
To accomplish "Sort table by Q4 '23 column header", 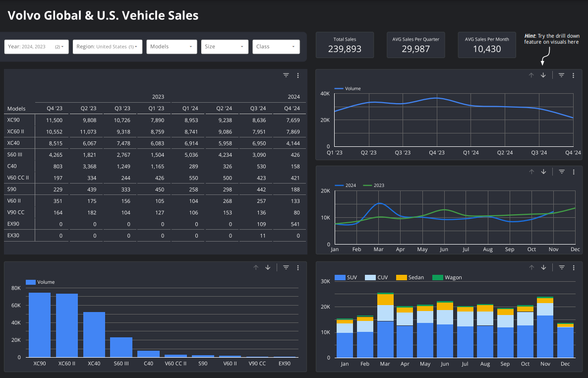I will pos(55,109).
